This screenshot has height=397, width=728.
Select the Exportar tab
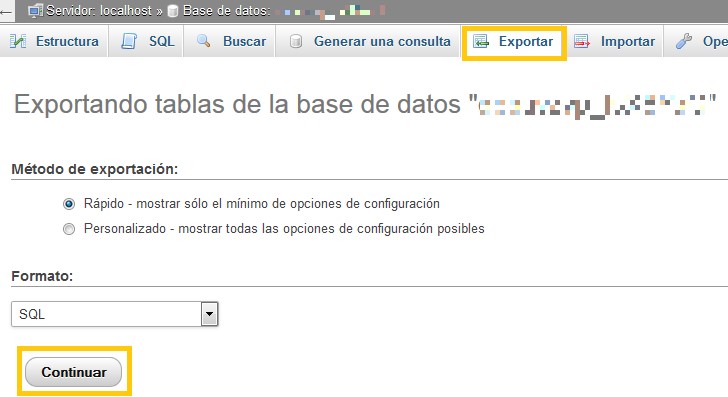tap(514, 42)
